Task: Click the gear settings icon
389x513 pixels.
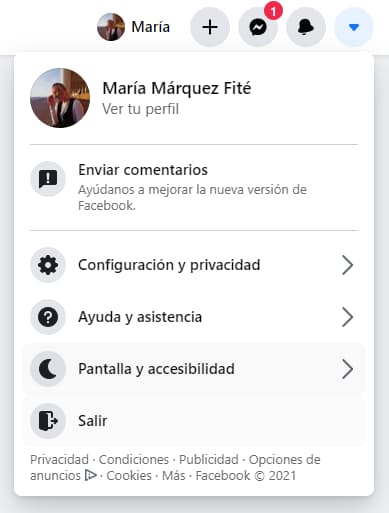Action: [x=48, y=265]
